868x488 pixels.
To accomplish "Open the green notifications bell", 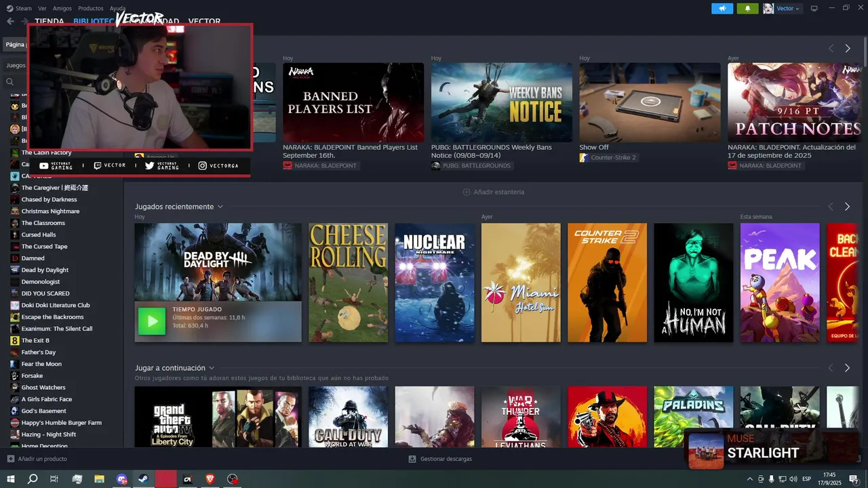I will coord(748,8).
